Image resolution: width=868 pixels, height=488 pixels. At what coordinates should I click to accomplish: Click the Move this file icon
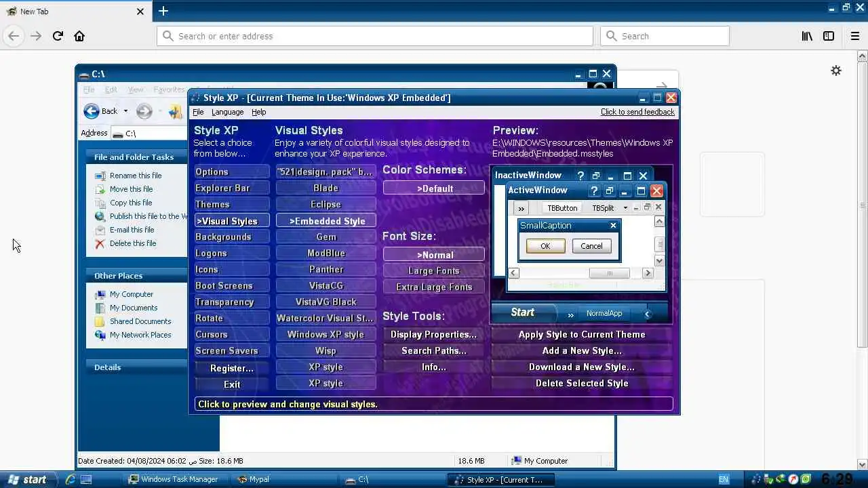pyautogui.click(x=100, y=189)
